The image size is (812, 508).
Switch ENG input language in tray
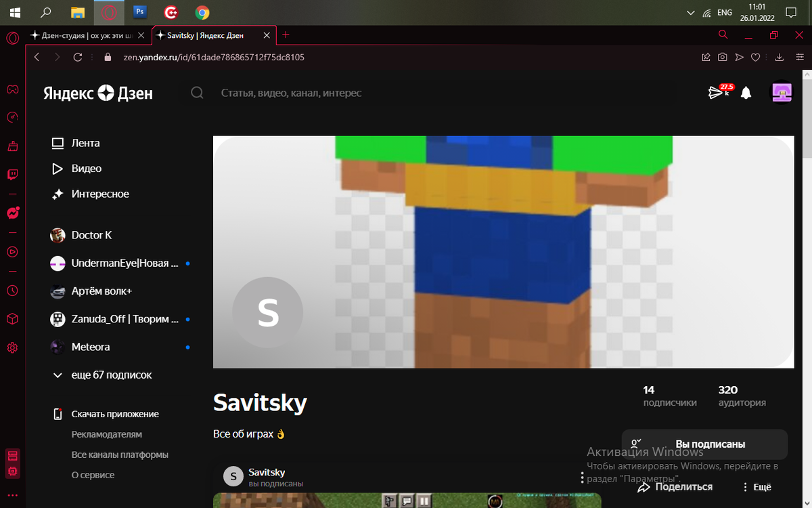point(725,12)
